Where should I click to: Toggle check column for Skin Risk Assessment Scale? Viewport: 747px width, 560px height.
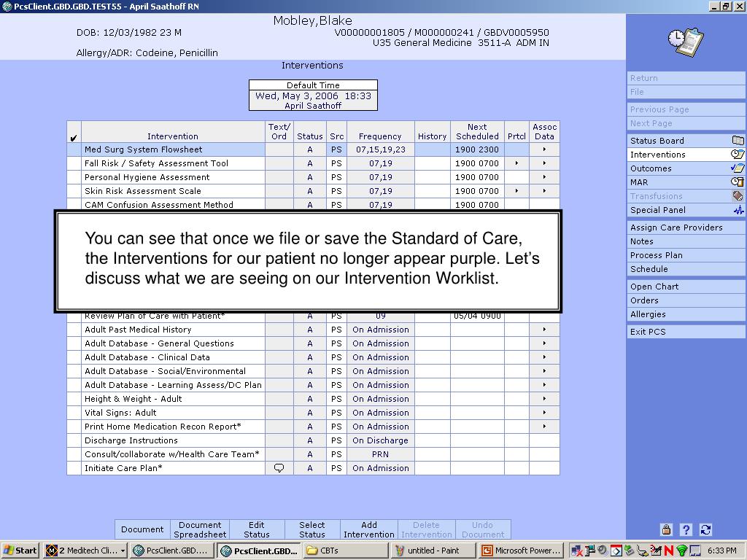pos(74,191)
